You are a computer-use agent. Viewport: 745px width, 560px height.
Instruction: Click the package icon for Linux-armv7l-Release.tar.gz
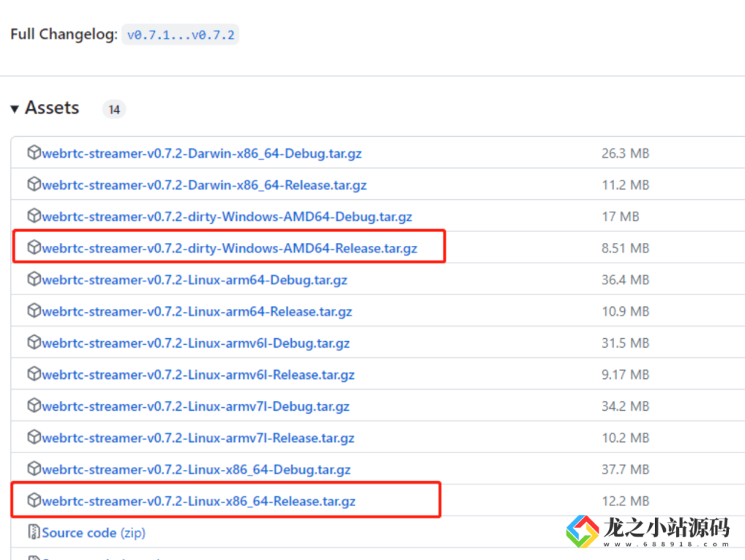(x=33, y=437)
